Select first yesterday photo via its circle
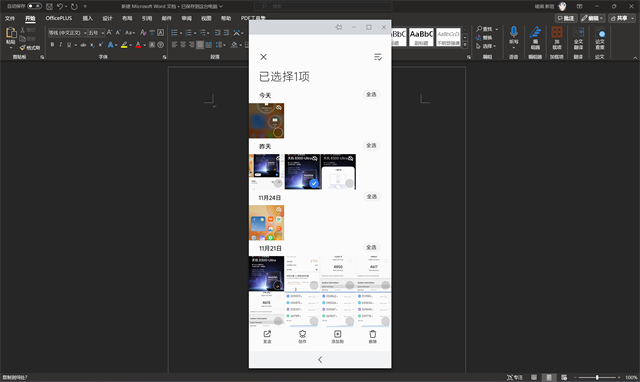 [x=278, y=183]
